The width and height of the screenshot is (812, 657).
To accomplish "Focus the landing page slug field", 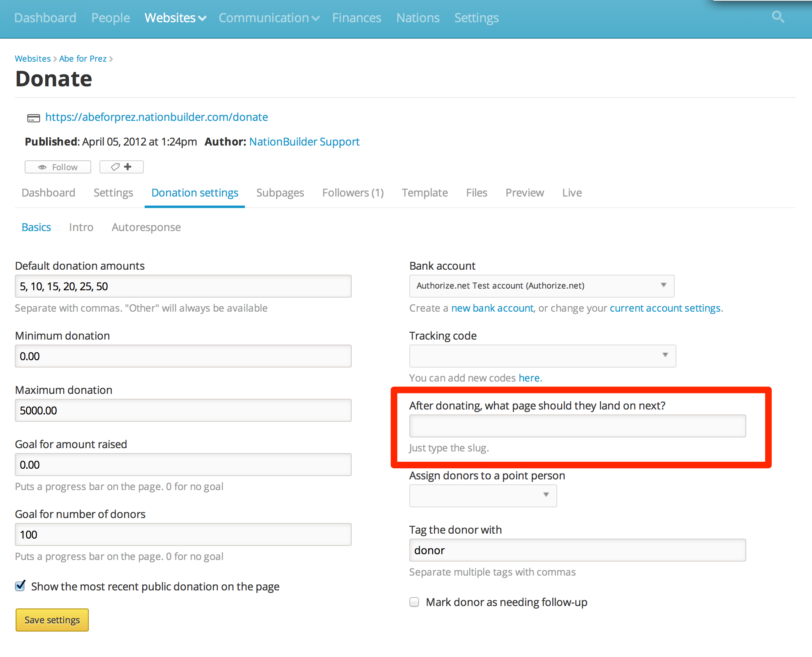I will (x=578, y=426).
